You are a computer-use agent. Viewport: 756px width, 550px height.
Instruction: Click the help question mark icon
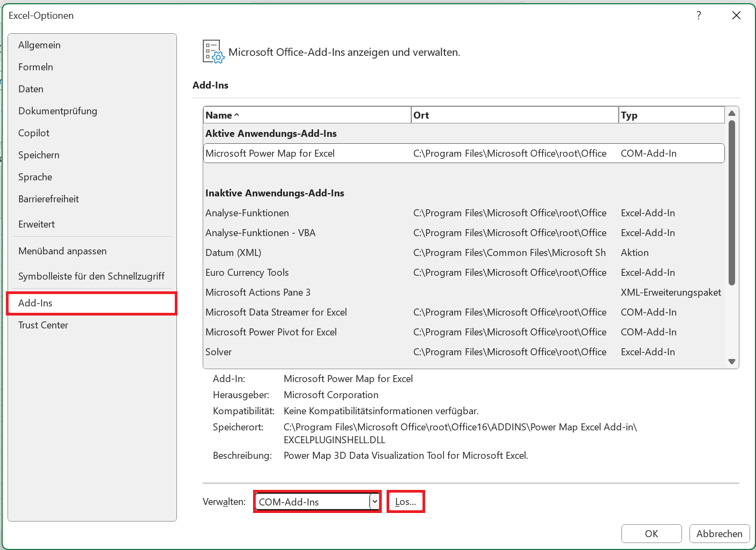pyautogui.click(x=699, y=16)
